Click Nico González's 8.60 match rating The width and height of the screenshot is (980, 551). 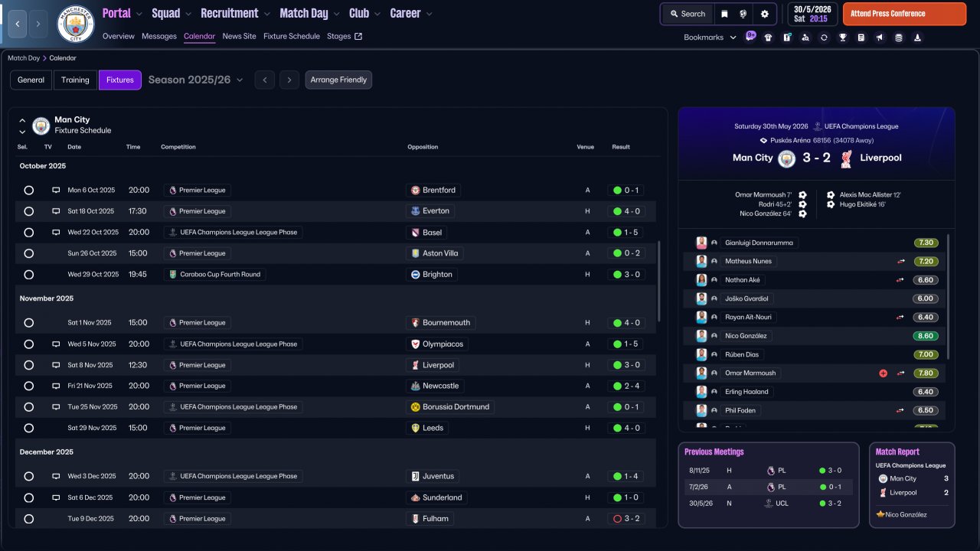pos(925,336)
